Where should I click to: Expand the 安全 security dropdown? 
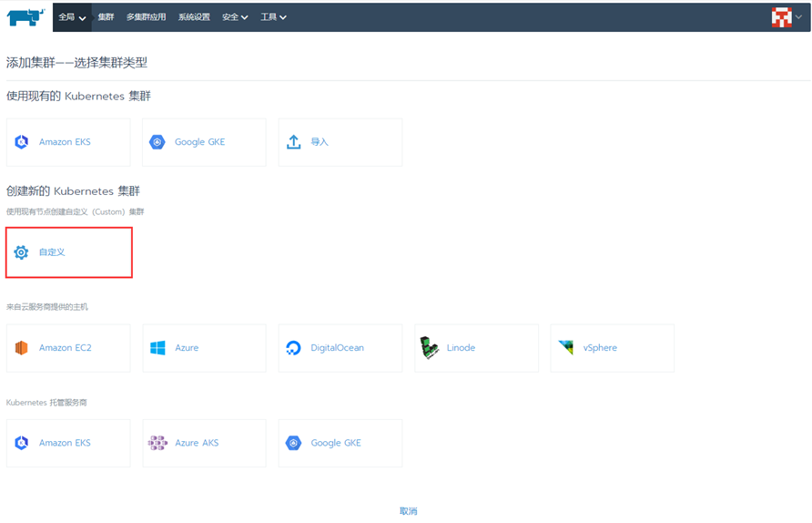[235, 17]
